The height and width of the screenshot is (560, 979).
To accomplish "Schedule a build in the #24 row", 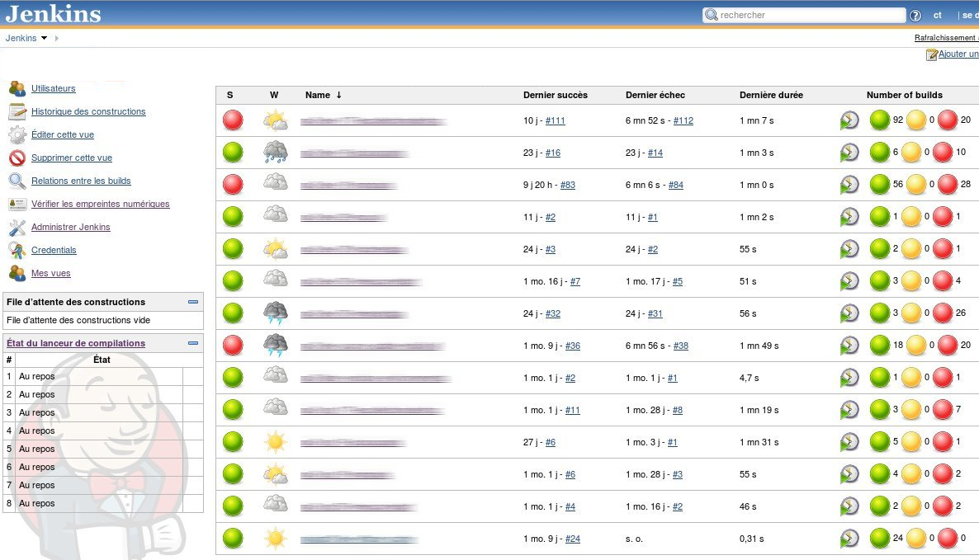I will click(849, 538).
